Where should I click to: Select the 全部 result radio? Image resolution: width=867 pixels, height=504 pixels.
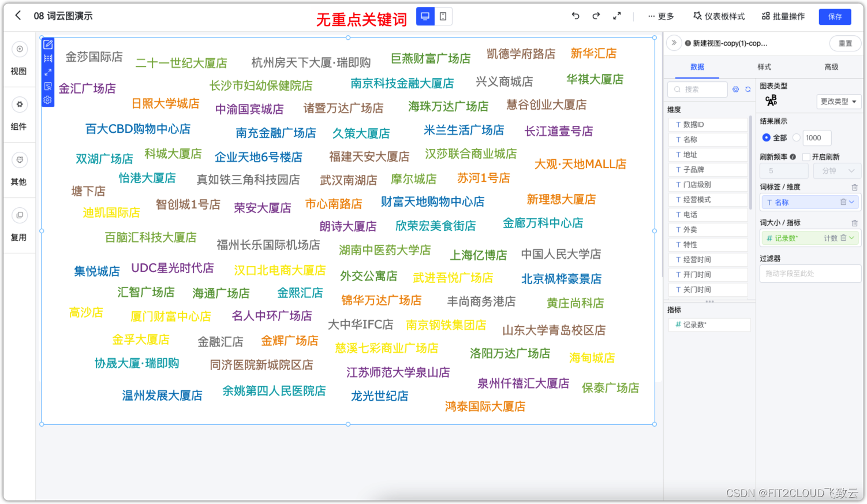pos(766,138)
